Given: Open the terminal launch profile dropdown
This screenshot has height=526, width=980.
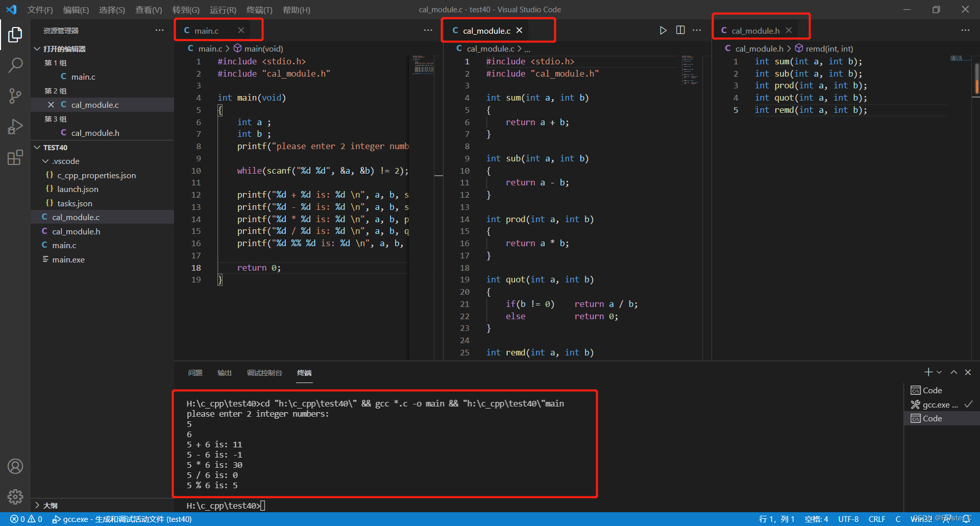Looking at the screenshot, I should click(939, 372).
